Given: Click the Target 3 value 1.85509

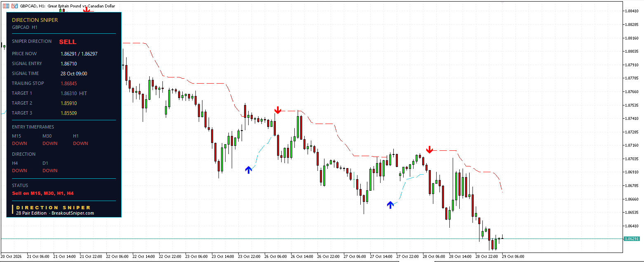Looking at the screenshot, I should click(x=68, y=113).
